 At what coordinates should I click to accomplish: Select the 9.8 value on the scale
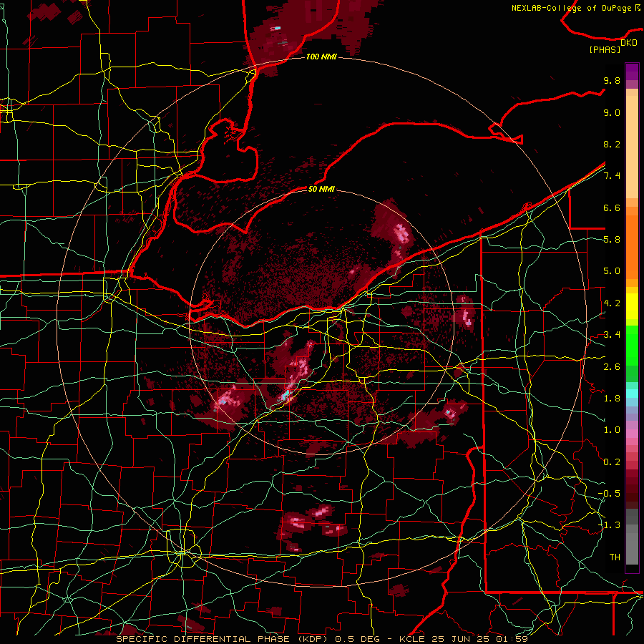click(x=612, y=80)
